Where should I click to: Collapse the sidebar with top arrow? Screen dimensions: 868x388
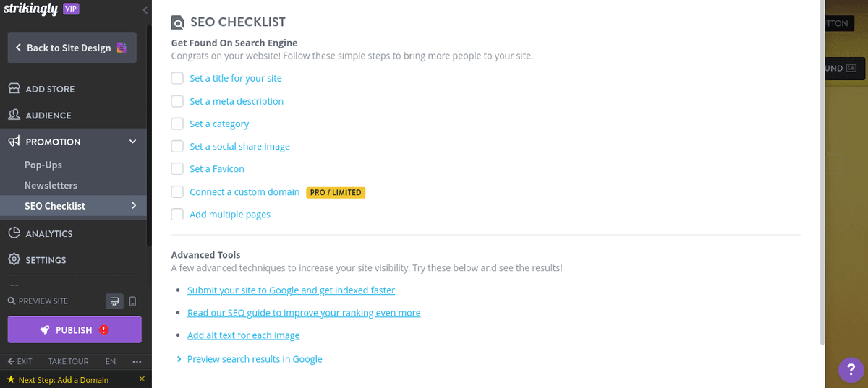point(145,9)
